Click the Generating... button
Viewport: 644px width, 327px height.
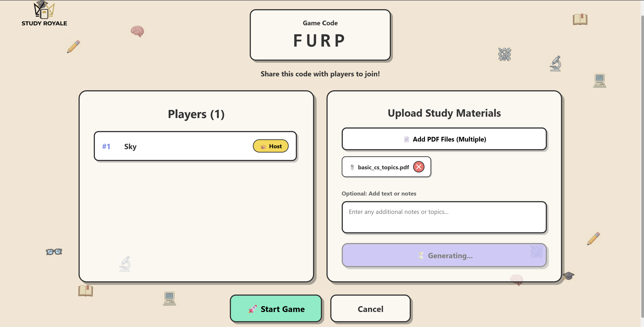point(444,256)
